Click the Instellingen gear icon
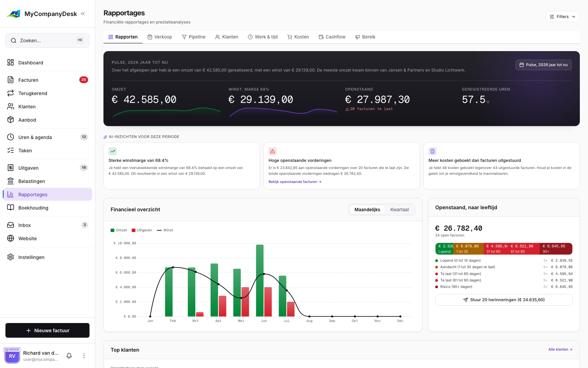Viewport: 588px width, 368px height. pyautogui.click(x=11, y=257)
